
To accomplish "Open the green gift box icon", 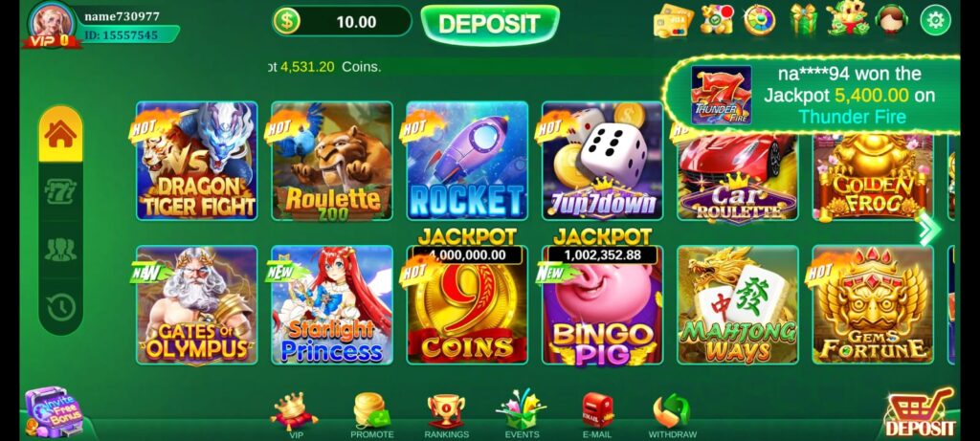I will coord(803,19).
